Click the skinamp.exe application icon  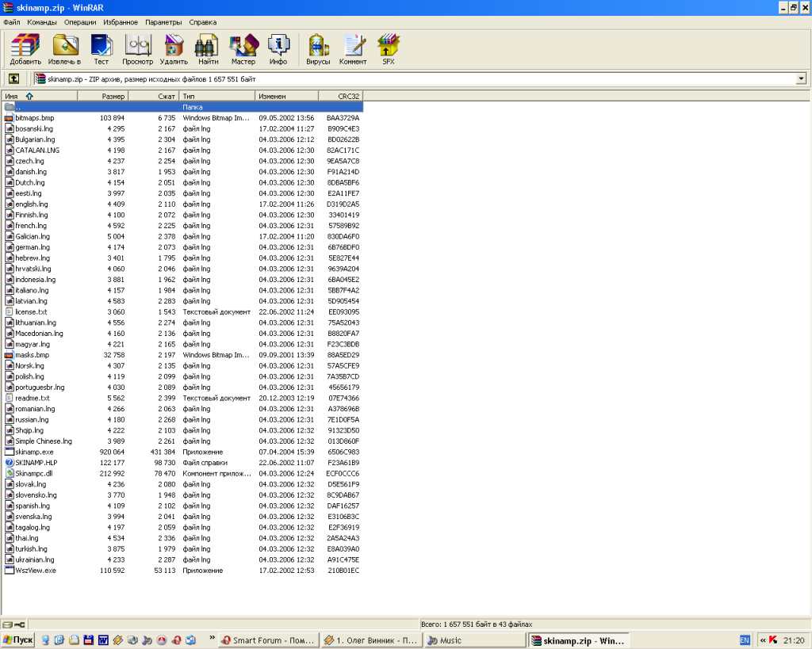click(x=9, y=452)
